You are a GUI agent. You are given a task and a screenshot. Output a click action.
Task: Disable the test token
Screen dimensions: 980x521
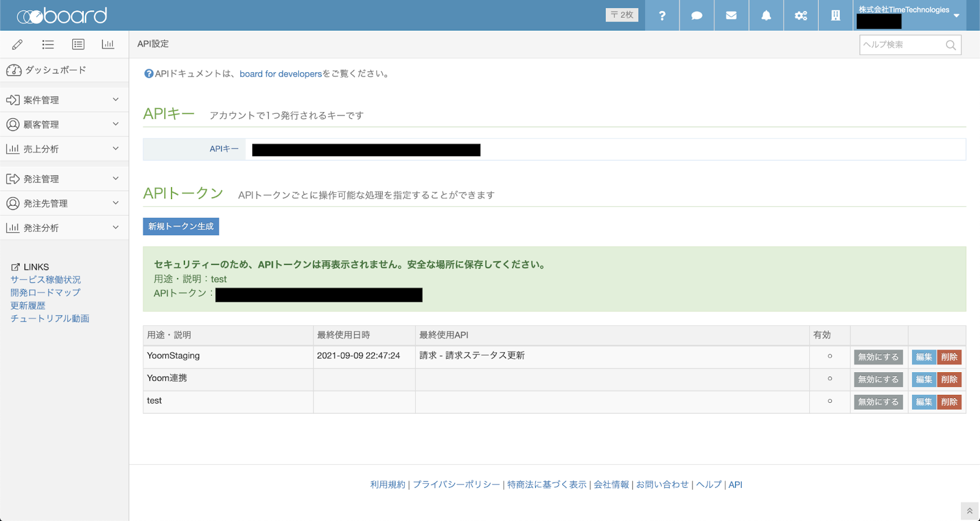[x=878, y=402]
